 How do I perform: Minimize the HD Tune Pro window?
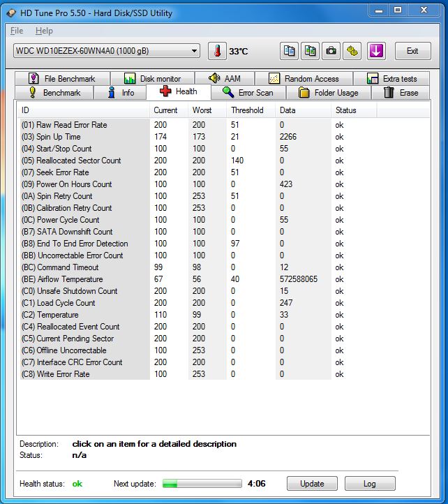tap(379, 11)
